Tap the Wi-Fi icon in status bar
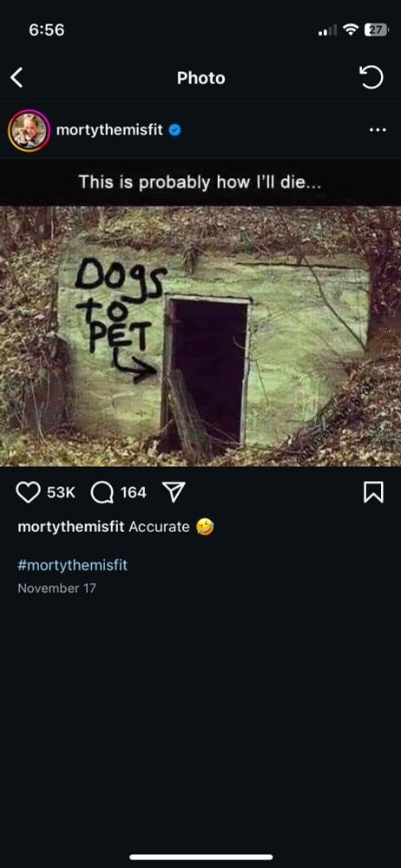Screen dimensions: 401x868 pyautogui.click(x=350, y=30)
